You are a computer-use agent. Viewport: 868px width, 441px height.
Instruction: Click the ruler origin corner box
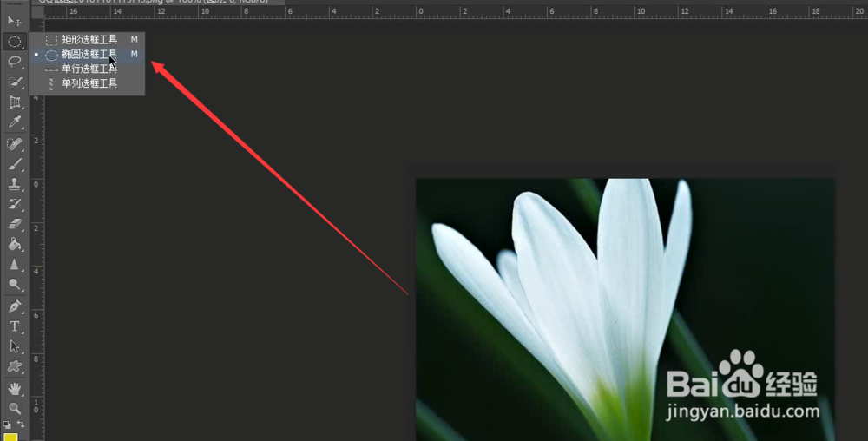tap(37, 11)
